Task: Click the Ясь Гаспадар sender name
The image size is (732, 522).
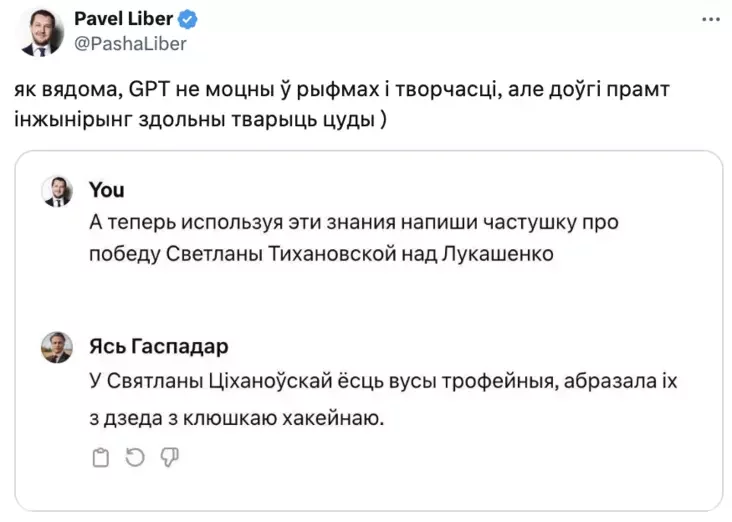Action: point(158,346)
